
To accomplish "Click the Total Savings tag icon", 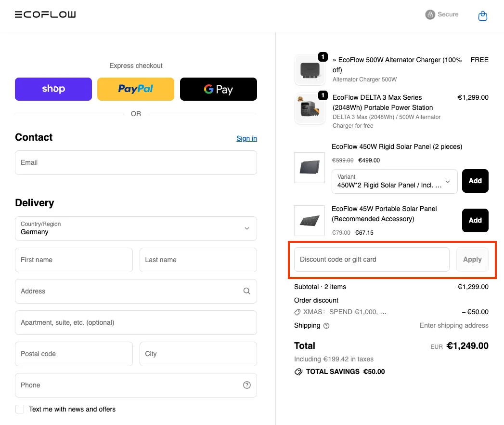I will click(x=298, y=372).
